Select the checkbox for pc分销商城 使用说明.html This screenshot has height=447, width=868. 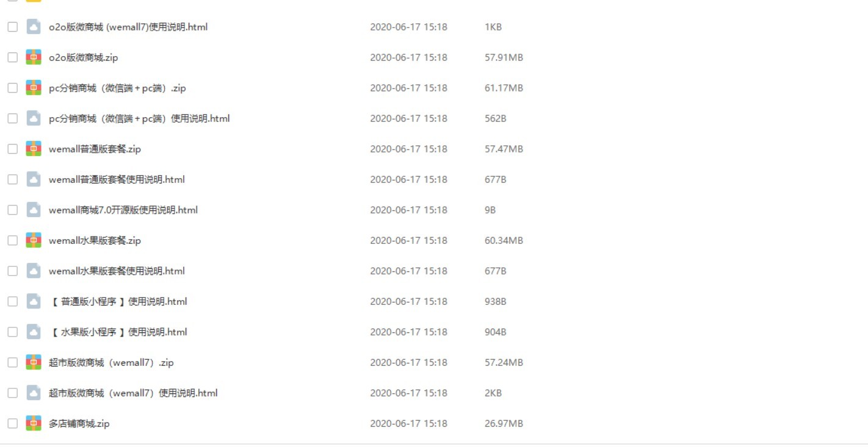click(12, 118)
